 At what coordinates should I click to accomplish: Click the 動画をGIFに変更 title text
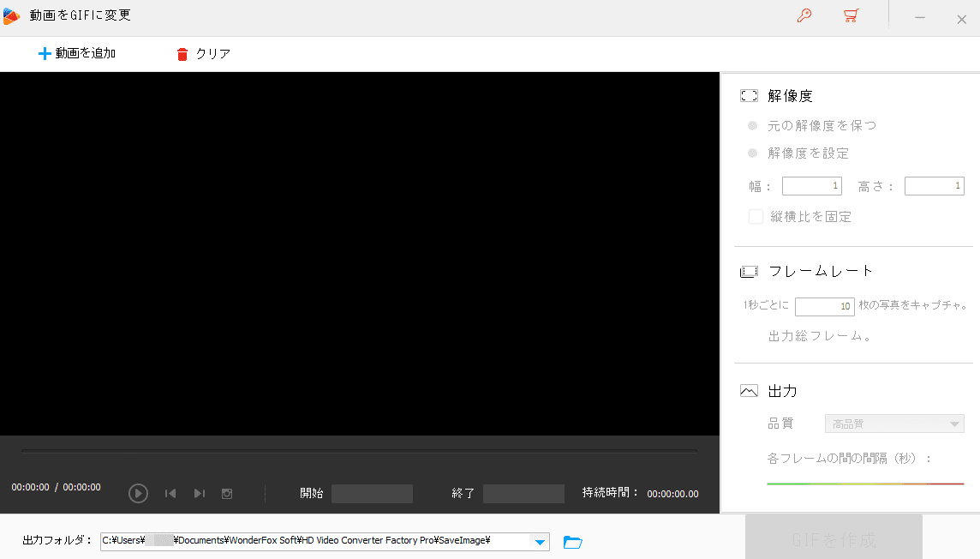pos(80,15)
